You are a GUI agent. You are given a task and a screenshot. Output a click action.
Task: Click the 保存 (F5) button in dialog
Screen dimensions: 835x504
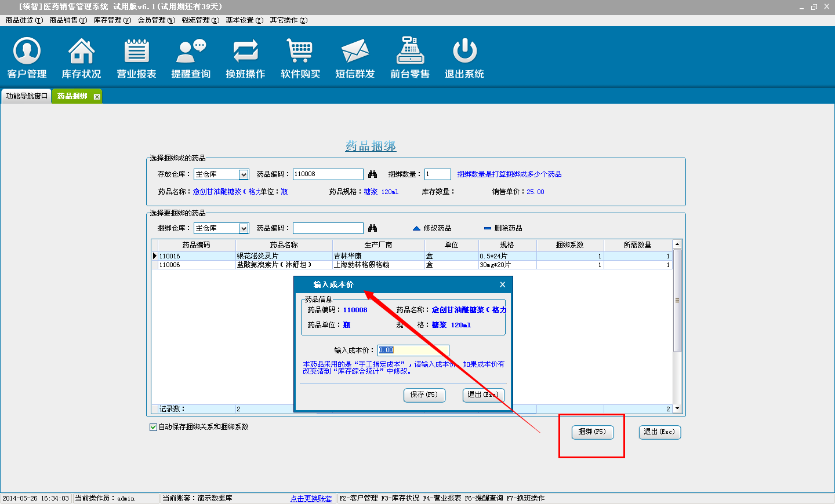[x=424, y=395]
